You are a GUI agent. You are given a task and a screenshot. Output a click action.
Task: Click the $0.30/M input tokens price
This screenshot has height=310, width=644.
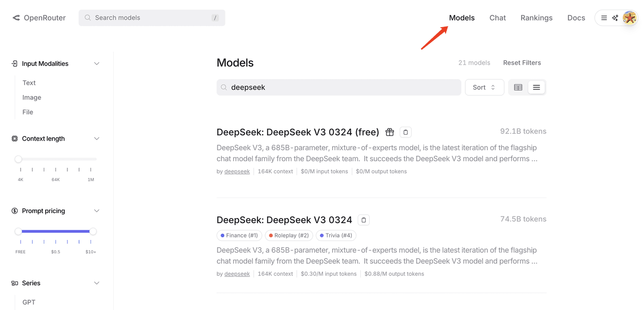329,274
